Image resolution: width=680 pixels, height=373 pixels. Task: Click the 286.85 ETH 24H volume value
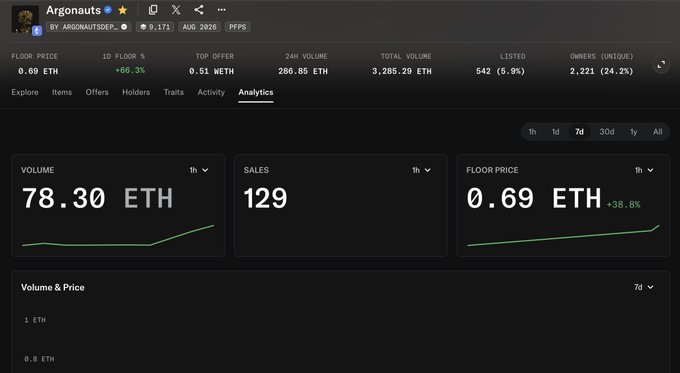[303, 71]
